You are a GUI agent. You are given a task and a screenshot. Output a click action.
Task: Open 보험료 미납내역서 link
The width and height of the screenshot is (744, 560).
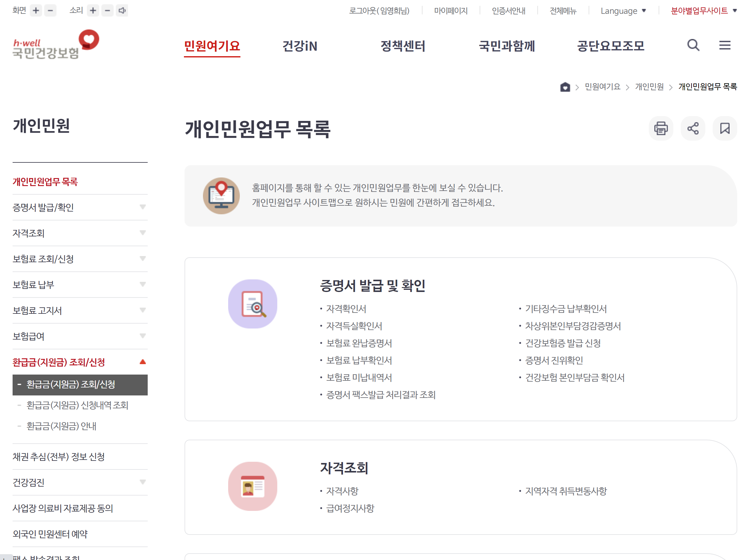pos(359,377)
